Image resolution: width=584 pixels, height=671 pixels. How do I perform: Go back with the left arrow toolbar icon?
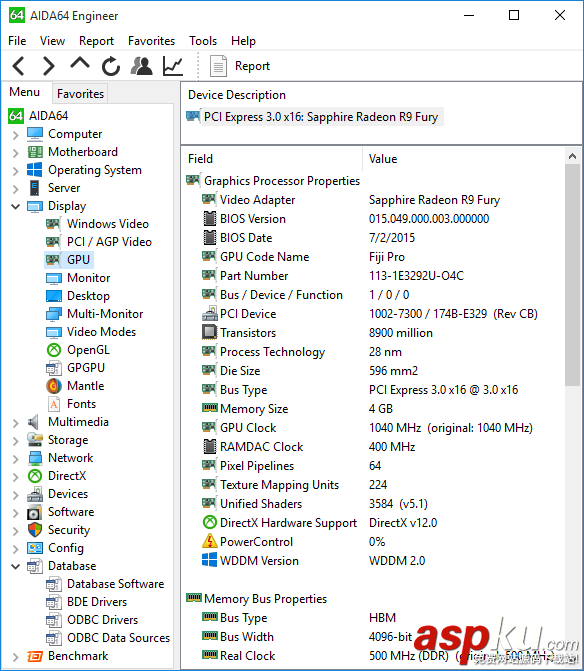19,66
